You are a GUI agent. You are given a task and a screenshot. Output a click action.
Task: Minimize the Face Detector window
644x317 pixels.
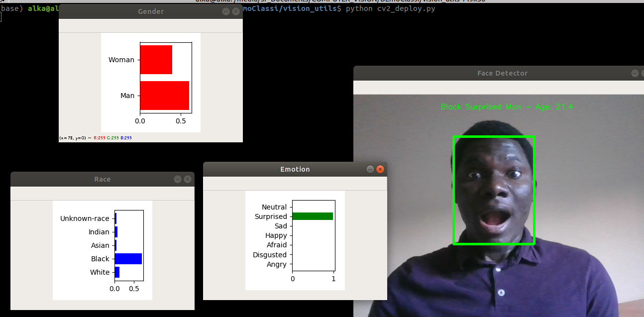click(x=635, y=73)
